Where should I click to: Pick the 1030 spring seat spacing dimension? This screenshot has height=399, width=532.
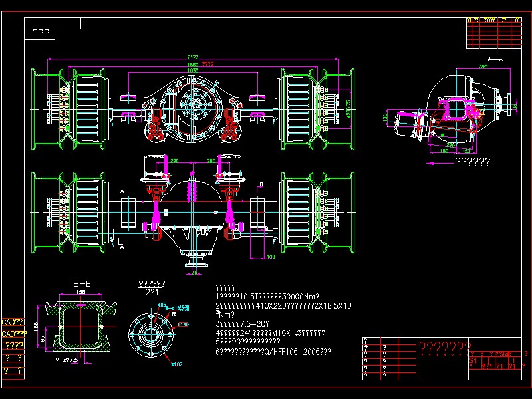coord(193,70)
